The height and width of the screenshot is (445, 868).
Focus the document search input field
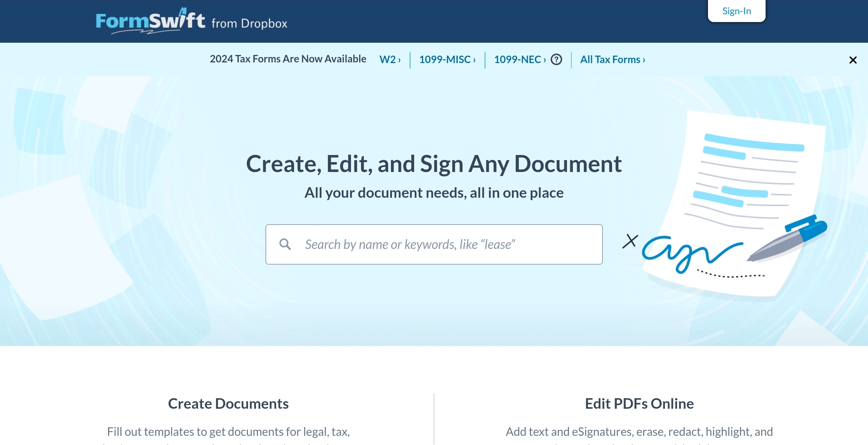click(x=441, y=244)
